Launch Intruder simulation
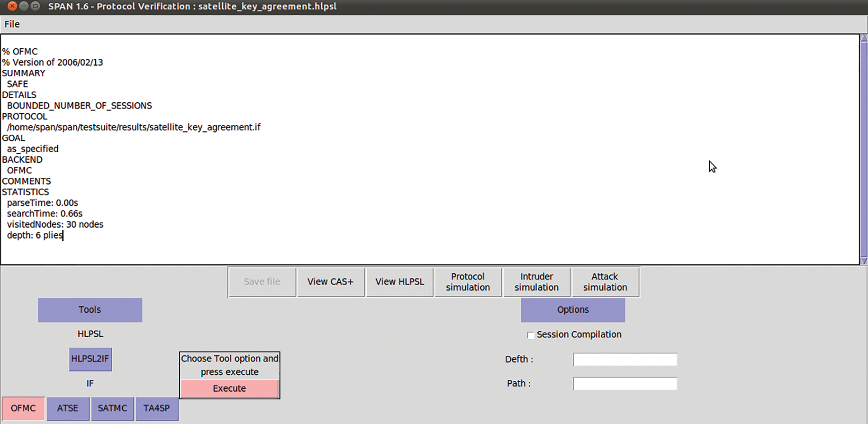This screenshot has width=868, height=424. pos(536,282)
